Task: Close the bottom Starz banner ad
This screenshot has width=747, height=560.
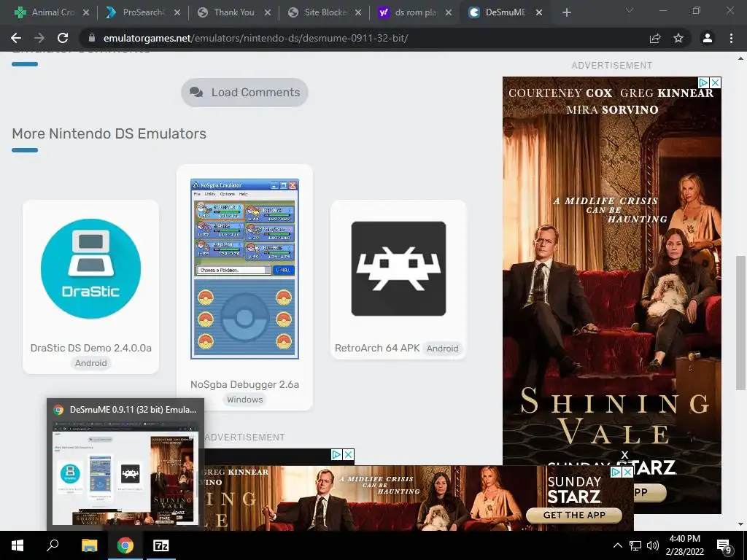Action: click(x=628, y=472)
